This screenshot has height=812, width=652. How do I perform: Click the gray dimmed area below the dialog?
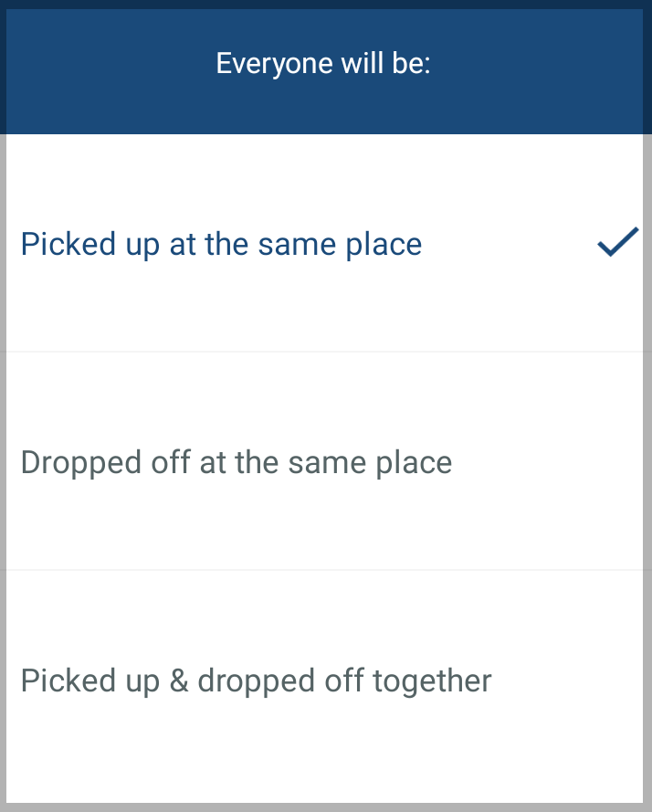tap(326, 807)
